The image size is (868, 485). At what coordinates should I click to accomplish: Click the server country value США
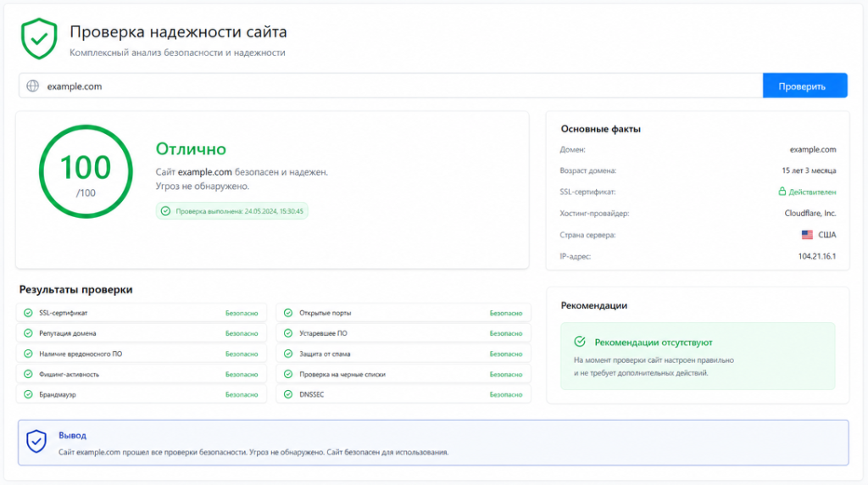(827, 235)
